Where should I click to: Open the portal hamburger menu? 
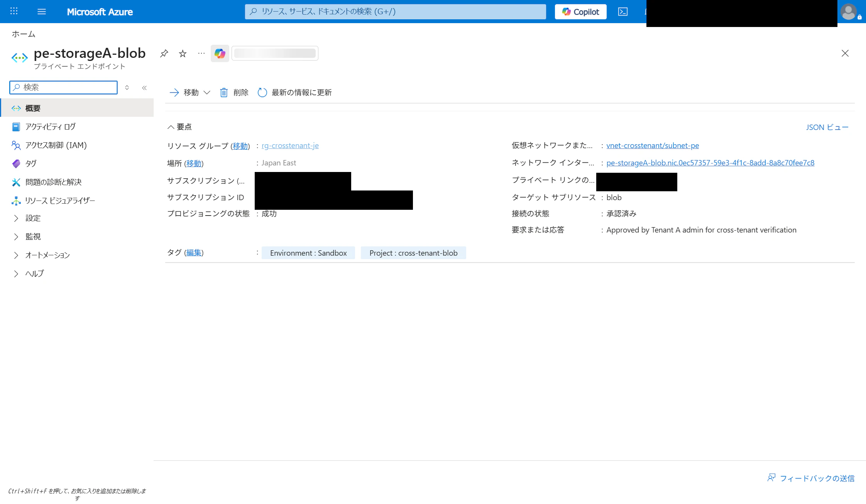pyautogui.click(x=42, y=12)
